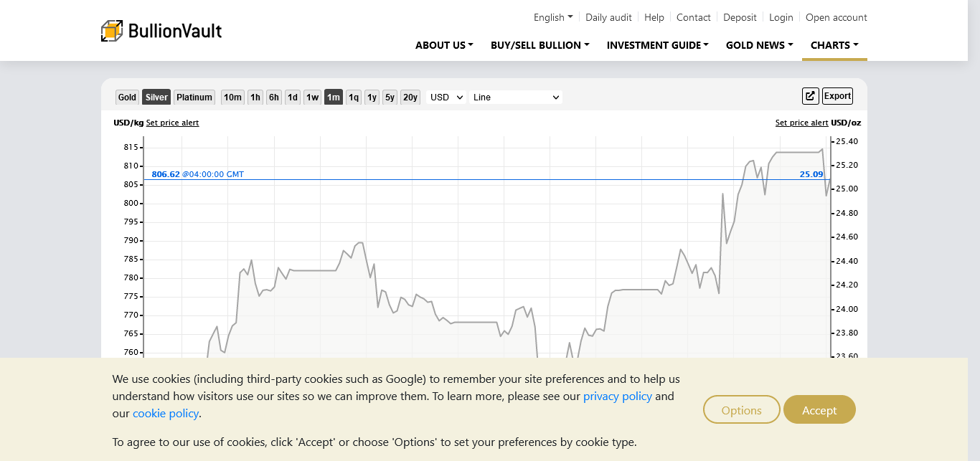Choose the 20y time range
This screenshot has height=461, width=980.
click(410, 98)
